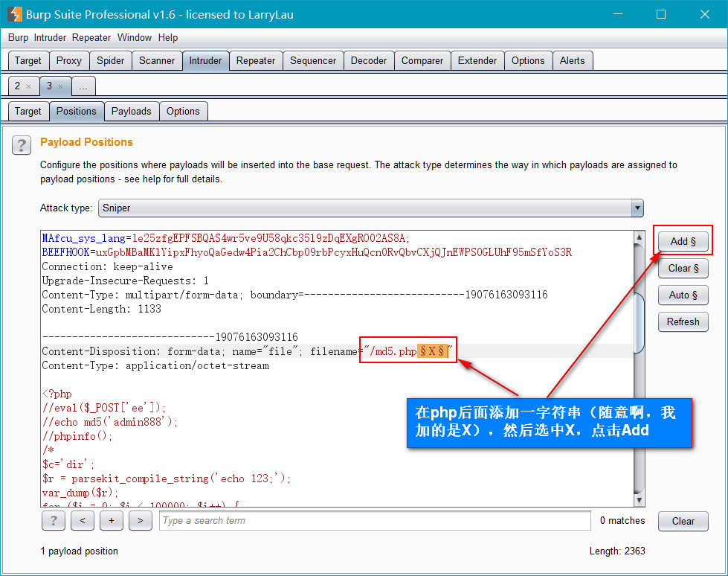Switch to the Comparer tab
The width and height of the screenshot is (728, 576).
(422, 61)
